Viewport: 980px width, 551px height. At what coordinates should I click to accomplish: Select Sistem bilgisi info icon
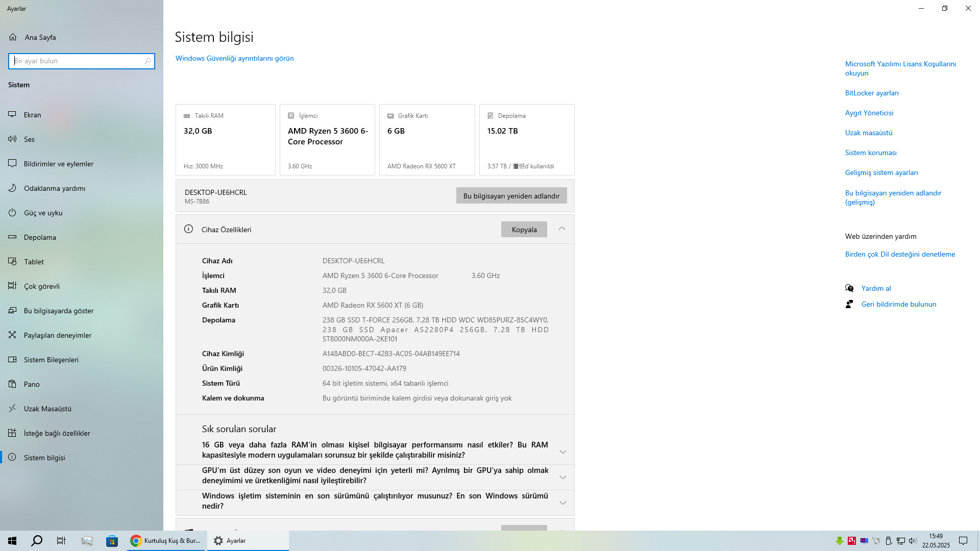(12, 458)
